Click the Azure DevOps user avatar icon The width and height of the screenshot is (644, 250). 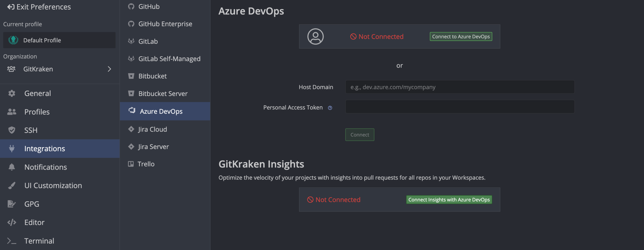[315, 37]
